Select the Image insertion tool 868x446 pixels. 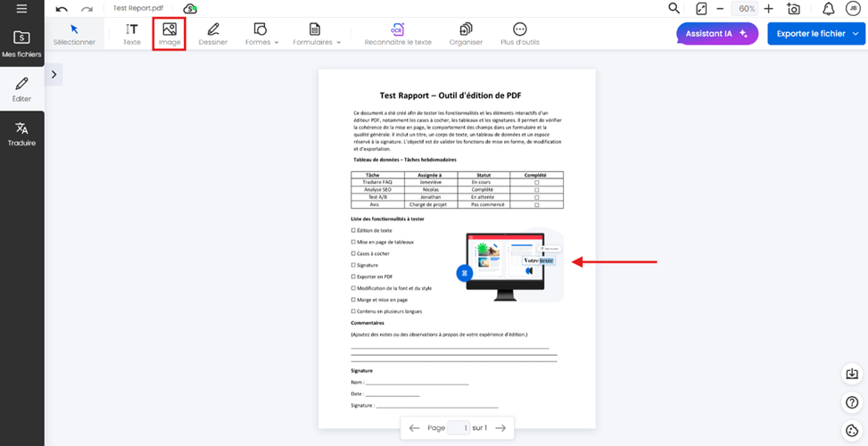[x=169, y=34]
